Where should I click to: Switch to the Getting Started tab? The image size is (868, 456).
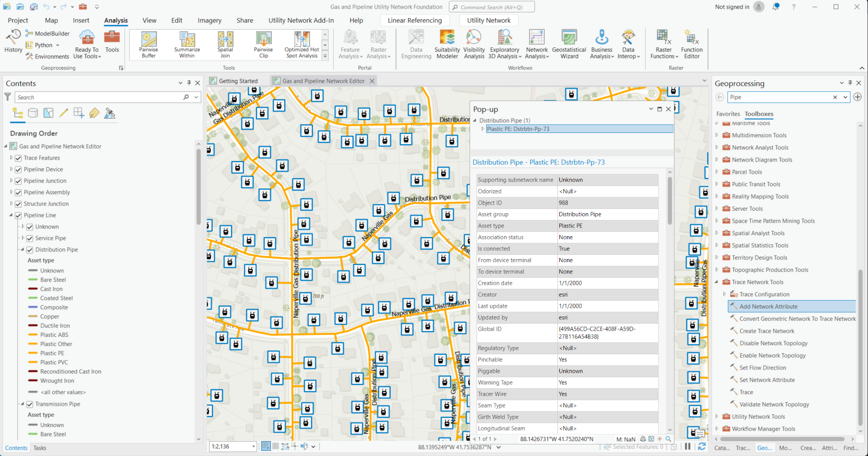(x=238, y=80)
